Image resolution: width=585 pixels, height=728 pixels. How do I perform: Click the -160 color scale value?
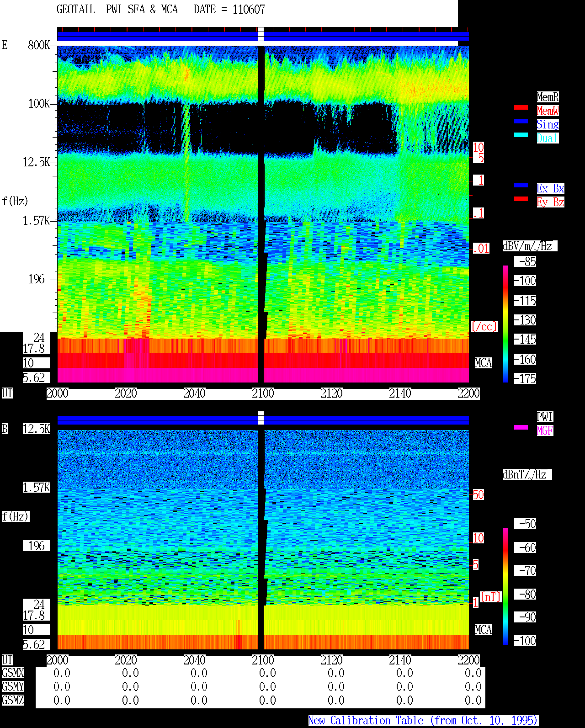[x=526, y=359]
